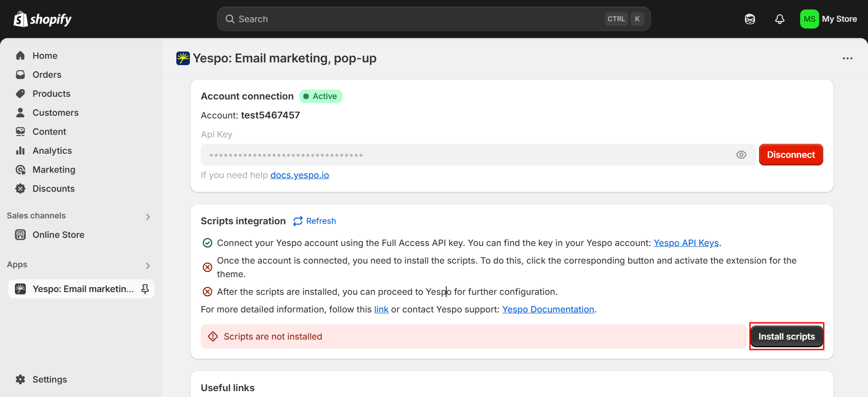
Task: Open the Yespo Documentation link
Action: (548, 309)
